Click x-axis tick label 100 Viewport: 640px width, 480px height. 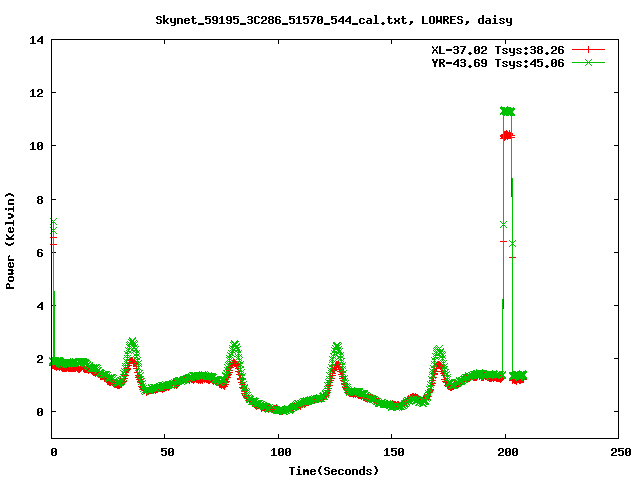coord(281,452)
